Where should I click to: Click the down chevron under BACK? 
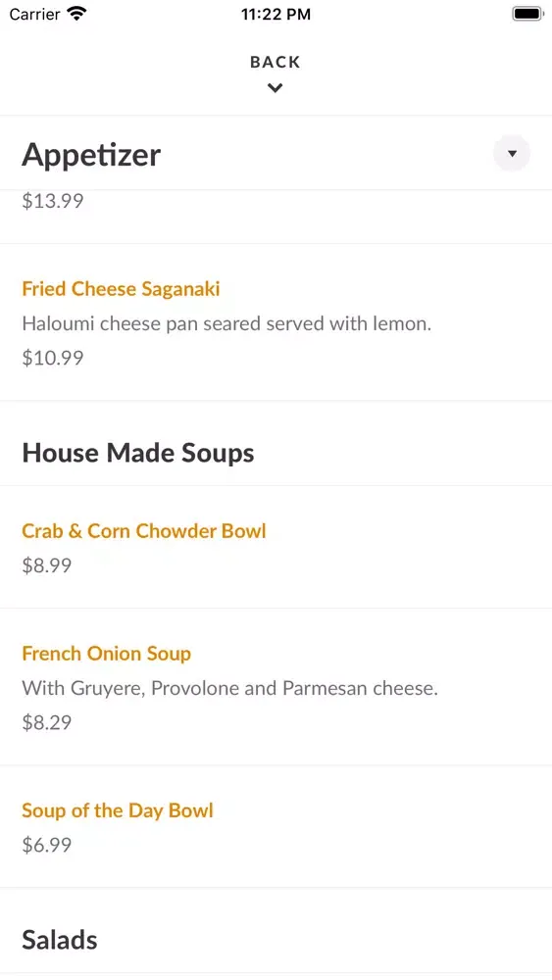276,88
